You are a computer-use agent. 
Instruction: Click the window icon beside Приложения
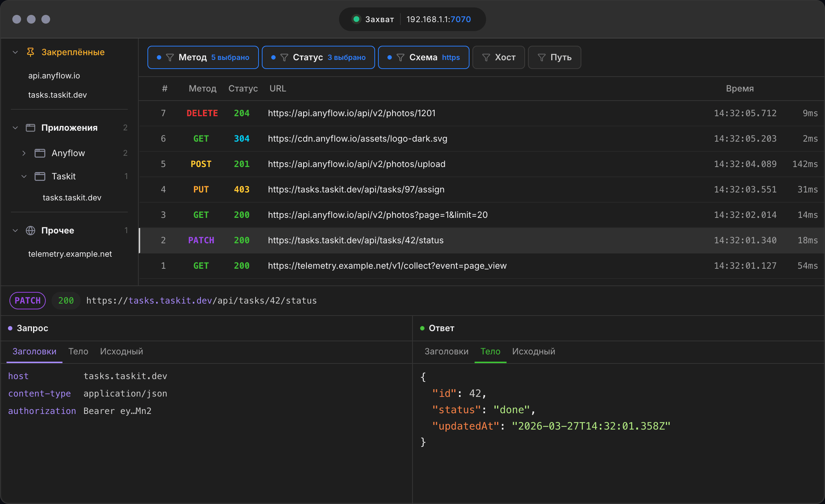pos(31,128)
